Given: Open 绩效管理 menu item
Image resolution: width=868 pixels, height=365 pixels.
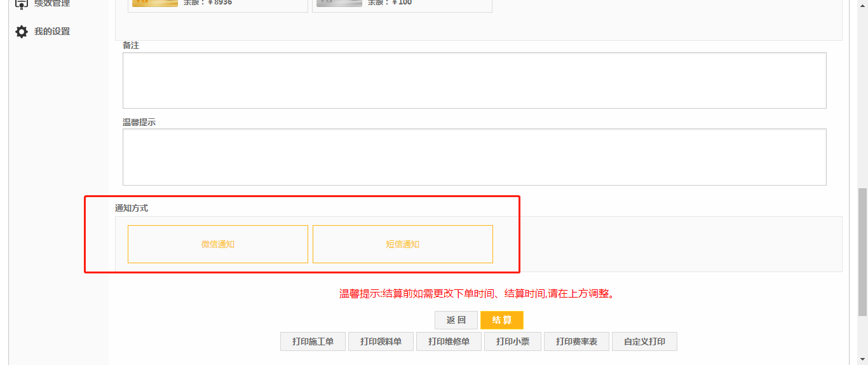Looking at the screenshot, I should (x=52, y=4).
